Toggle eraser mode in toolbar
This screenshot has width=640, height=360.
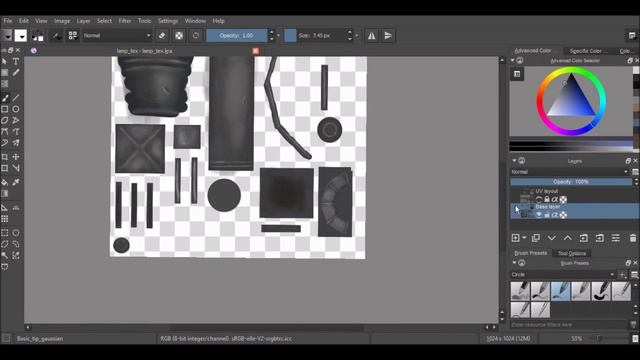(162, 36)
